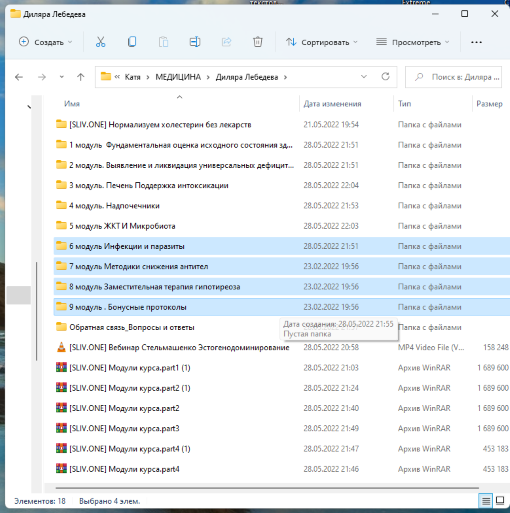Screen dimensions: 510x513
Task: Expand the recent locations chevron
Action: pyautogui.click(x=62, y=77)
